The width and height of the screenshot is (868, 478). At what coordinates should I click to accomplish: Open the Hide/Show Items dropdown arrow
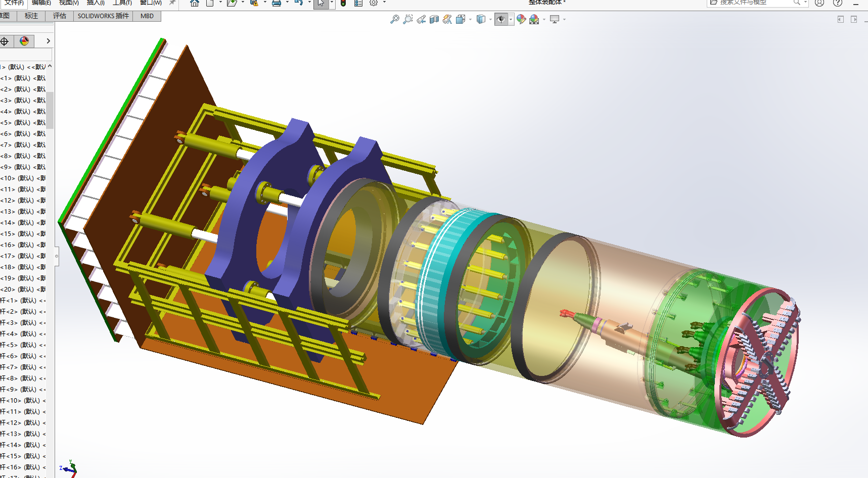coord(511,20)
